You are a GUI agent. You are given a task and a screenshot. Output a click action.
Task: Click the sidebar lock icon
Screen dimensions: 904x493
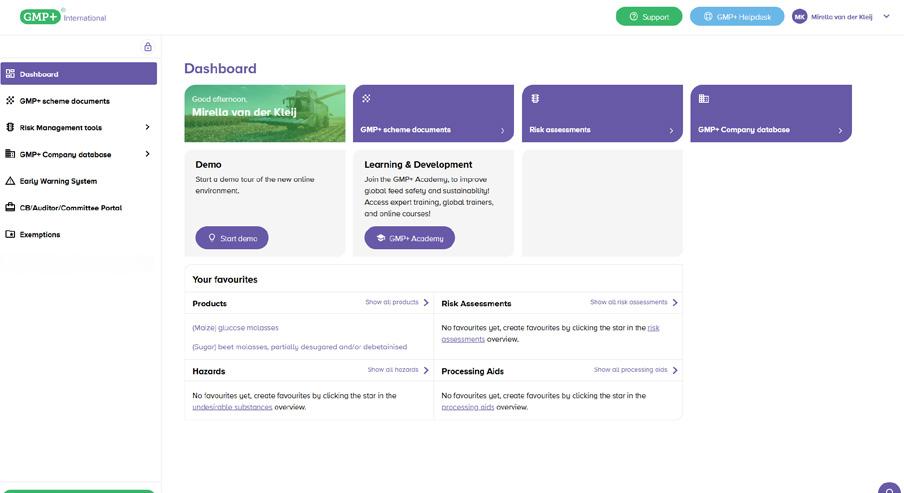coord(148,47)
